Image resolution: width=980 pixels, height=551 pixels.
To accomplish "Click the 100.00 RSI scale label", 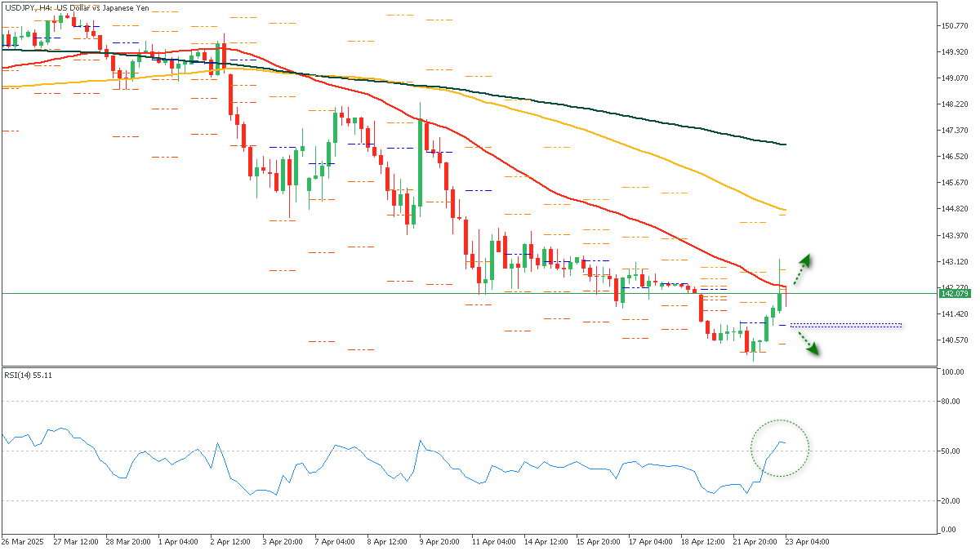I will click(951, 372).
